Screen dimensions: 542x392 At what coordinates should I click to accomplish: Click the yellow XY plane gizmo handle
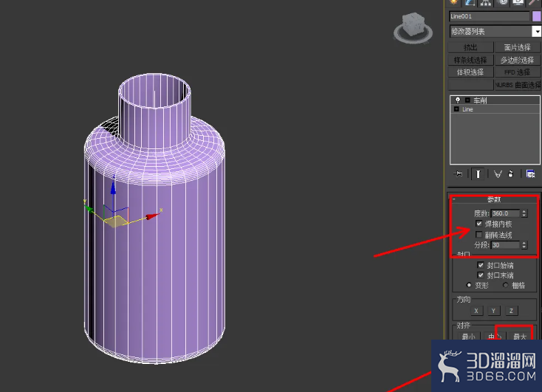[115, 221]
